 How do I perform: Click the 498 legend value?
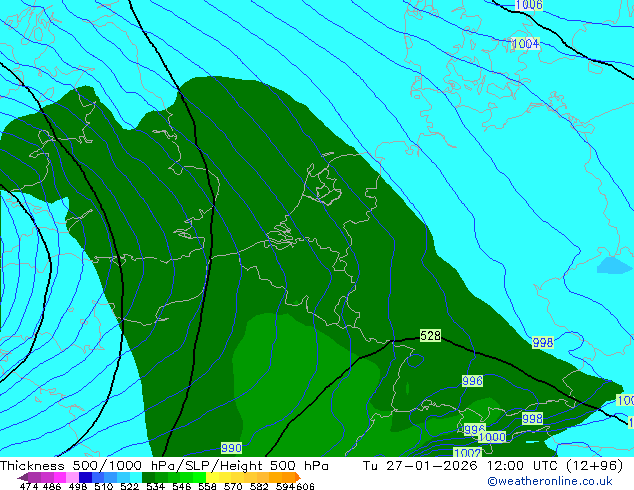78,486
